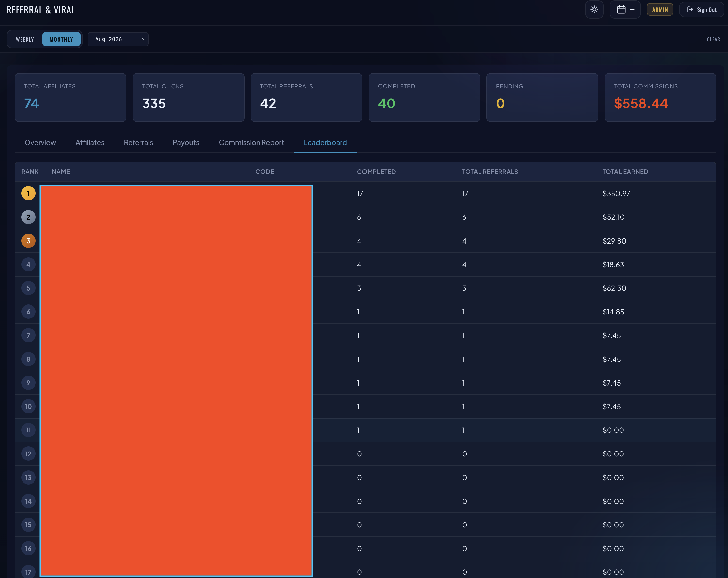The width and height of the screenshot is (728, 578).
Task: Click the Total Referrals 42 card
Action: click(x=306, y=98)
